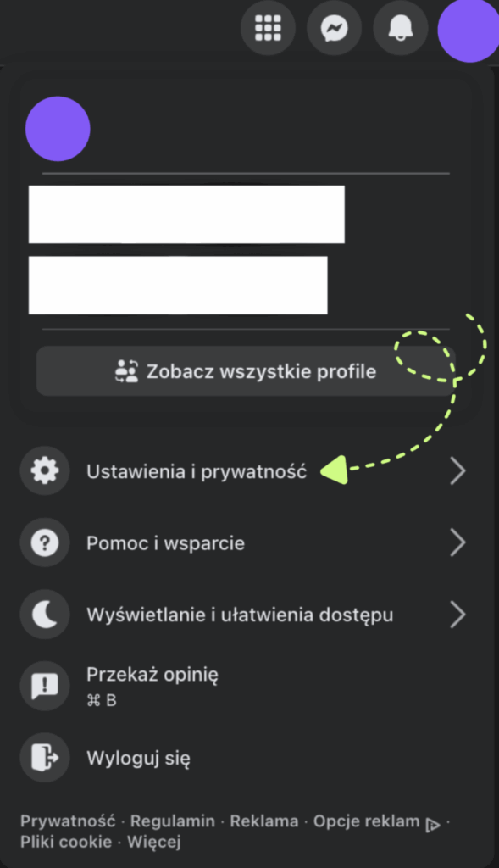Click Zobacz wszystkie profile button
Screen dimensions: 499x868
pyautogui.click(x=246, y=371)
